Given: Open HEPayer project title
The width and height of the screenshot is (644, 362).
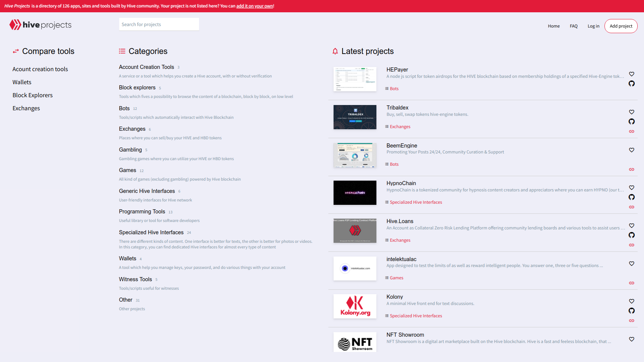Looking at the screenshot, I should (397, 70).
